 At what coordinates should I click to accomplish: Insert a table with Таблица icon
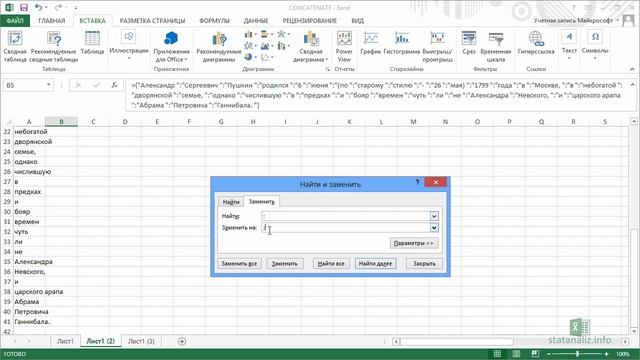tap(92, 43)
